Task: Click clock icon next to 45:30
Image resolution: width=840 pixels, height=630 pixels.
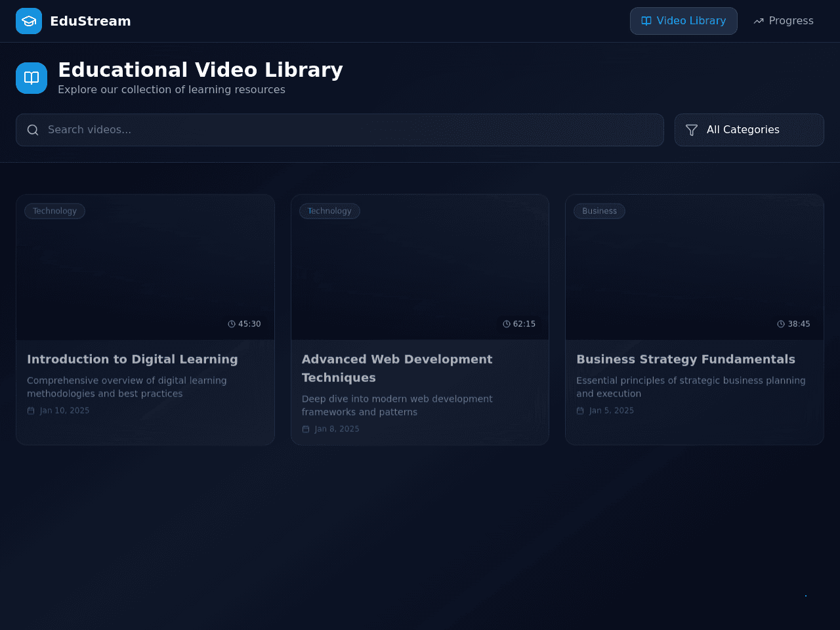Action: pos(232,324)
